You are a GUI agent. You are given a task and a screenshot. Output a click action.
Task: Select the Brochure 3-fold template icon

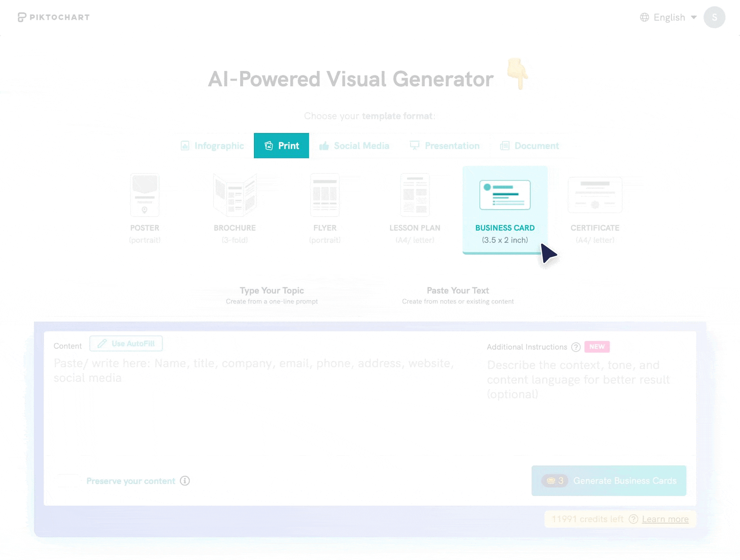click(235, 195)
